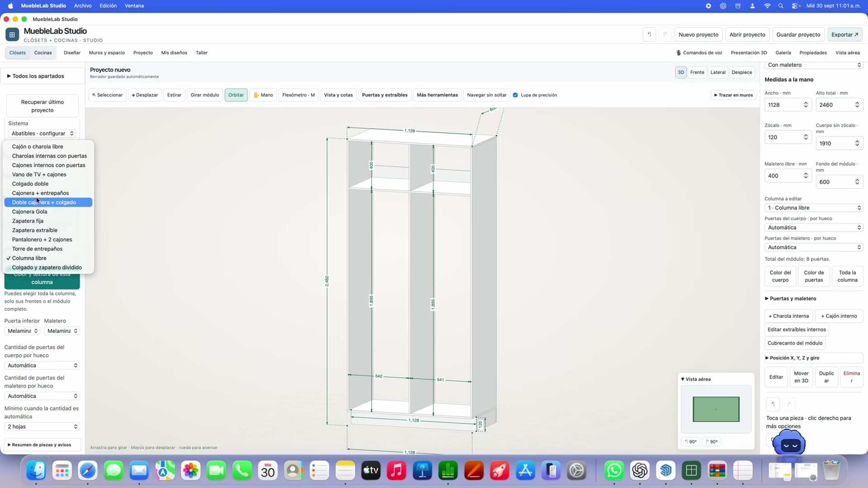Open the Control Center icon in menu bar
Screen dimensions: 868x488
[795, 6]
